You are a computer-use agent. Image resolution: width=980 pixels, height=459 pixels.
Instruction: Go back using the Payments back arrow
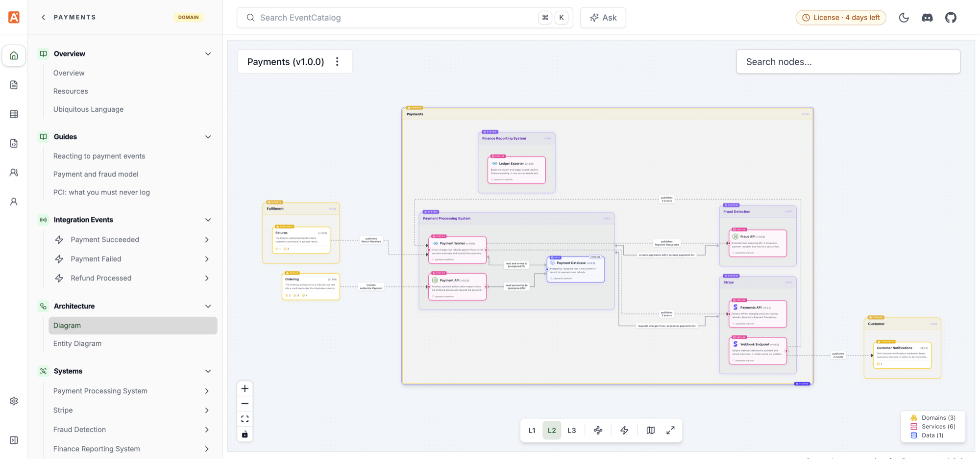tap(44, 17)
